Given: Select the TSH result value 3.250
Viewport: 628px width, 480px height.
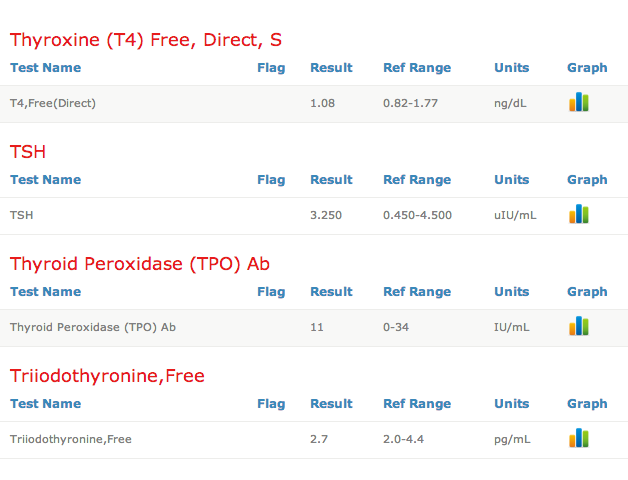Looking at the screenshot, I should pos(327,215).
